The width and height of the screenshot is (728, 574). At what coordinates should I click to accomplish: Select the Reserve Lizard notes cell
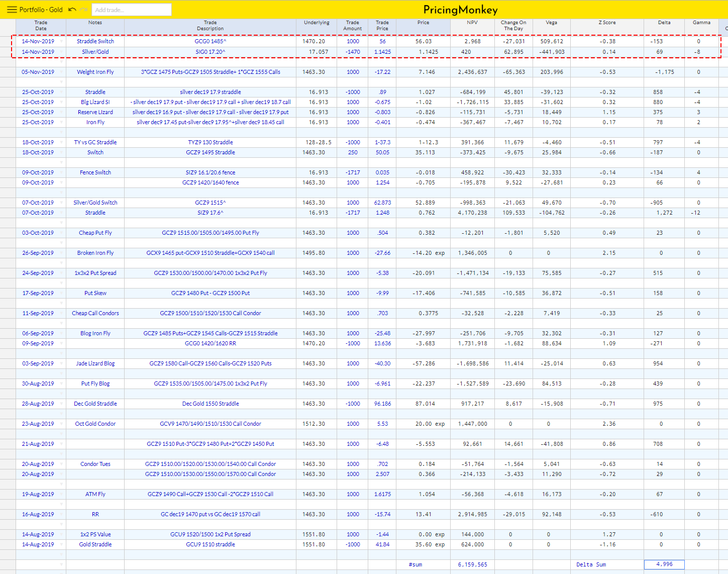(95, 112)
